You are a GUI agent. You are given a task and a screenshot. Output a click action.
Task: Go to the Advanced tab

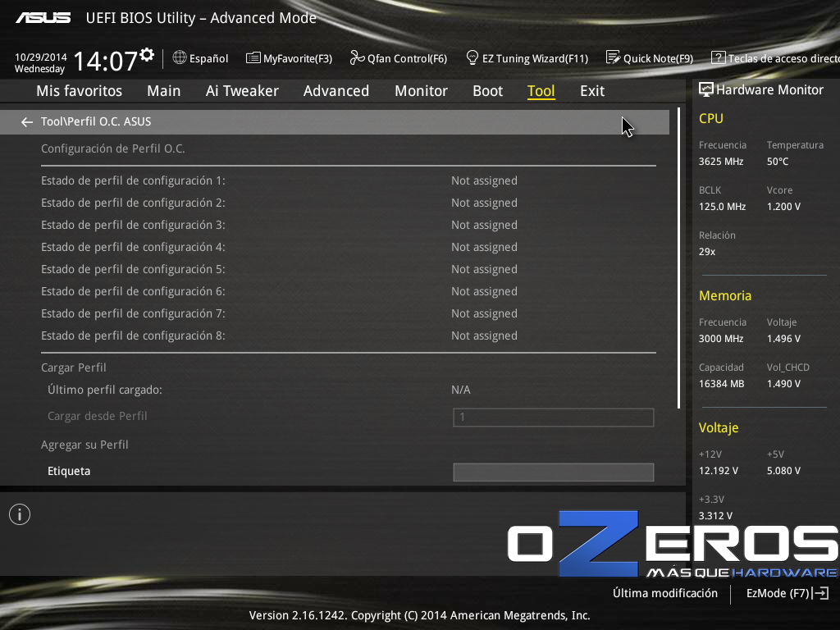[336, 91]
